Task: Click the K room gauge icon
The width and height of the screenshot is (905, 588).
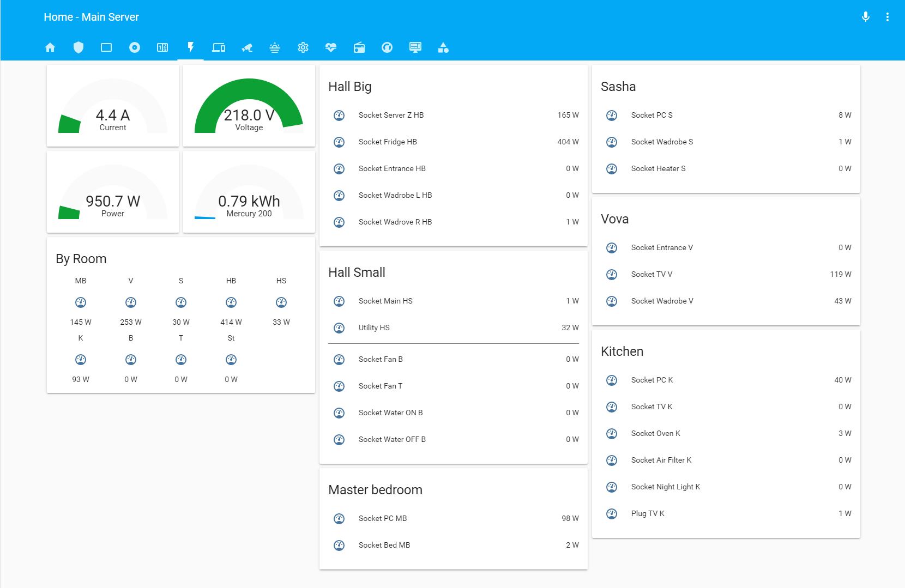Action: [81, 360]
